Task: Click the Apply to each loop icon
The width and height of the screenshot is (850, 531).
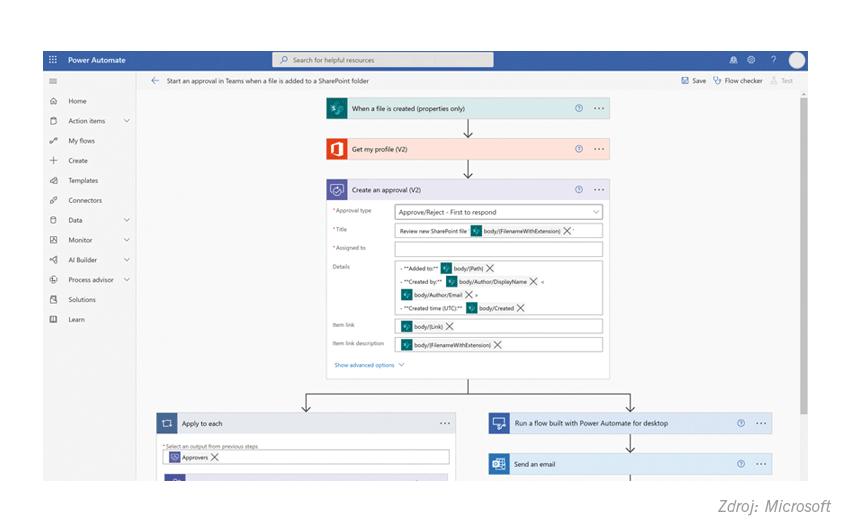Action: tap(167, 423)
